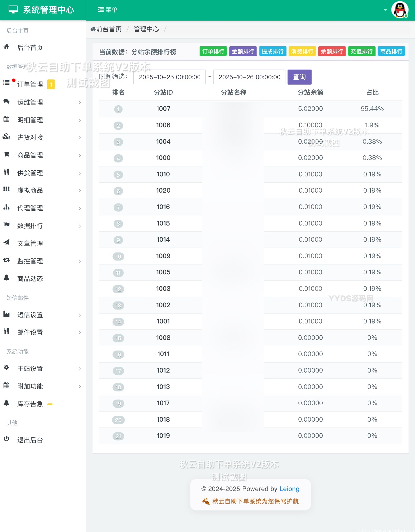Click the QQ avatar in the top bar
This screenshot has width=415, height=532.
pos(400,10)
